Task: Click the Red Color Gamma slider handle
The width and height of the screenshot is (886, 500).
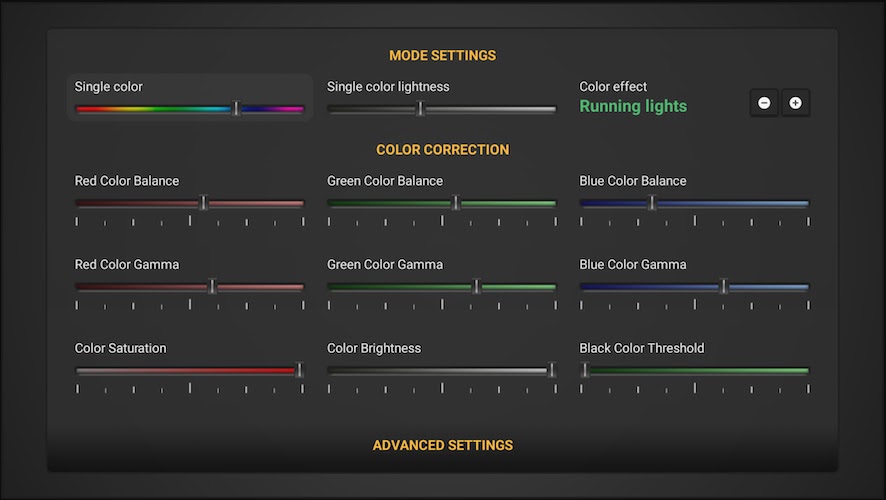Action: [x=212, y=287]
